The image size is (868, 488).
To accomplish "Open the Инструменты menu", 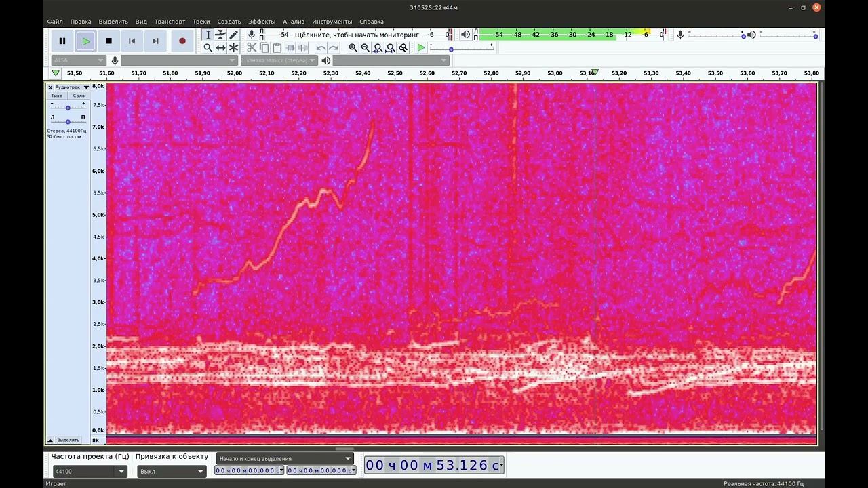I will click(332, 22).
